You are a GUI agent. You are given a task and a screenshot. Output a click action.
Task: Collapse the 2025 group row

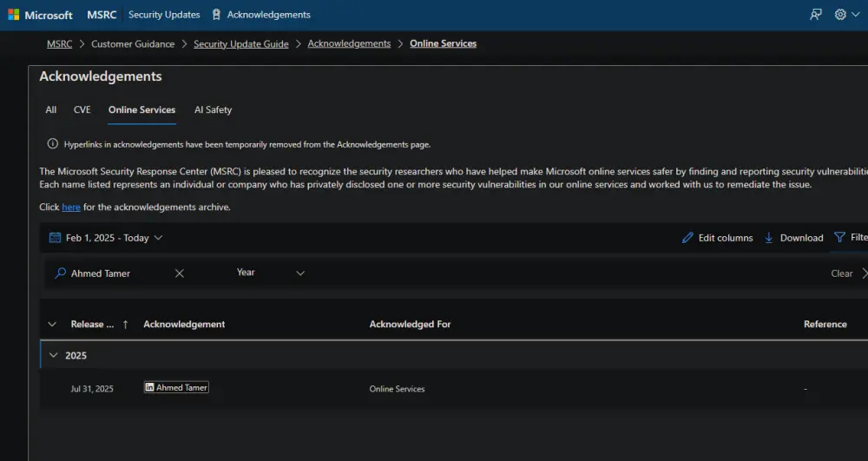(54, 355)
